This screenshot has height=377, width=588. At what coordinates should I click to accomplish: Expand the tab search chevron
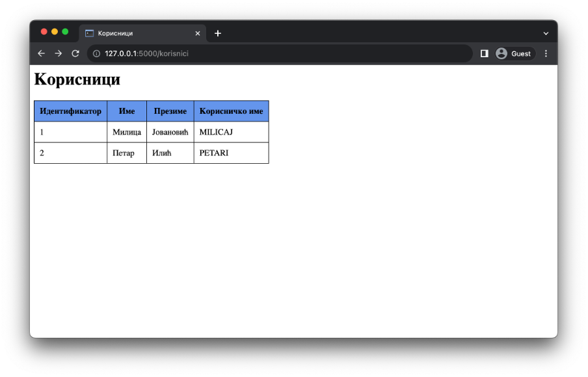(x=545, y=33)
